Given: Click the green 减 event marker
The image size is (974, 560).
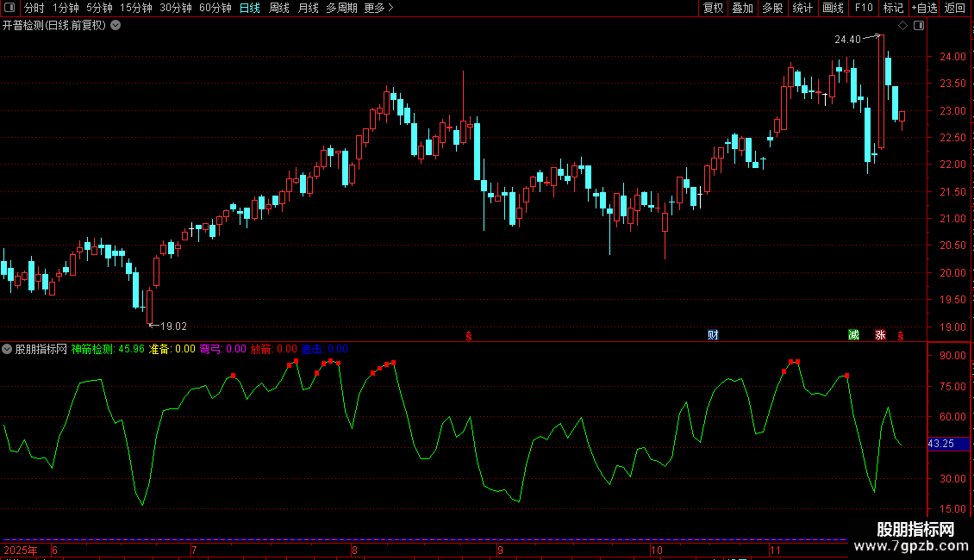Looking at the screenshot, I should 854,335.
